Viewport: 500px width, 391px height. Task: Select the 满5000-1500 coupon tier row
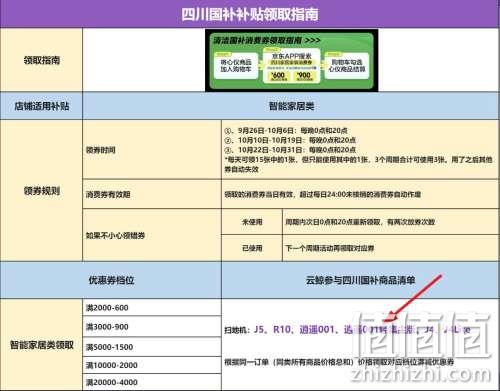pos(152,347)
